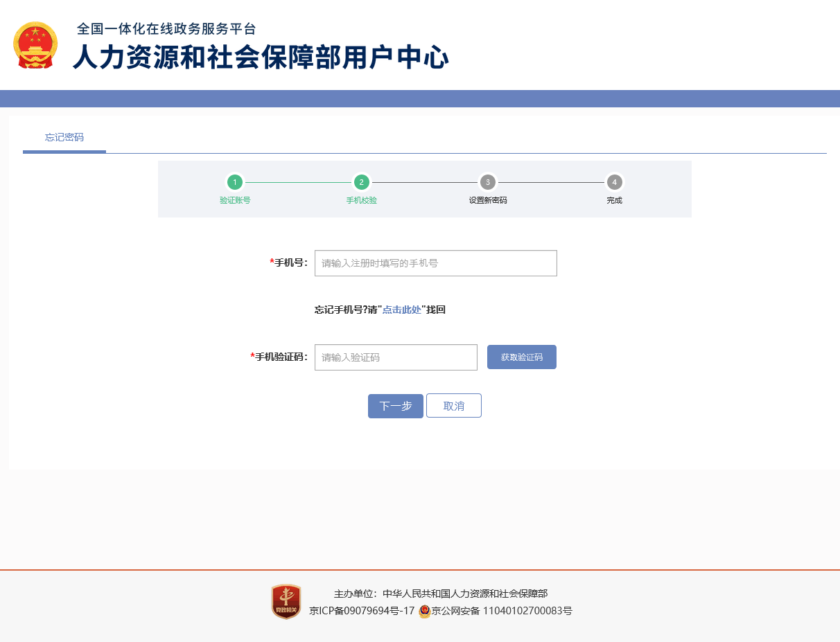Click the 取消 button

454,406
